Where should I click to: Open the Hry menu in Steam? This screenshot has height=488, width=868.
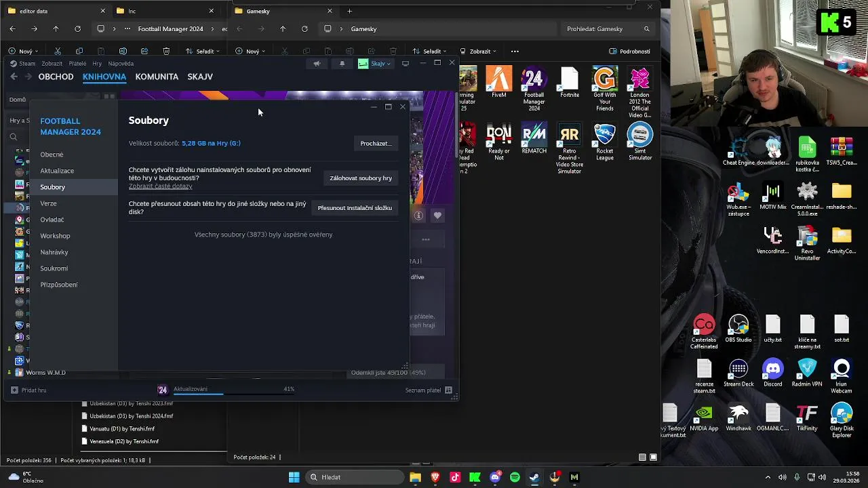[97, 64]
